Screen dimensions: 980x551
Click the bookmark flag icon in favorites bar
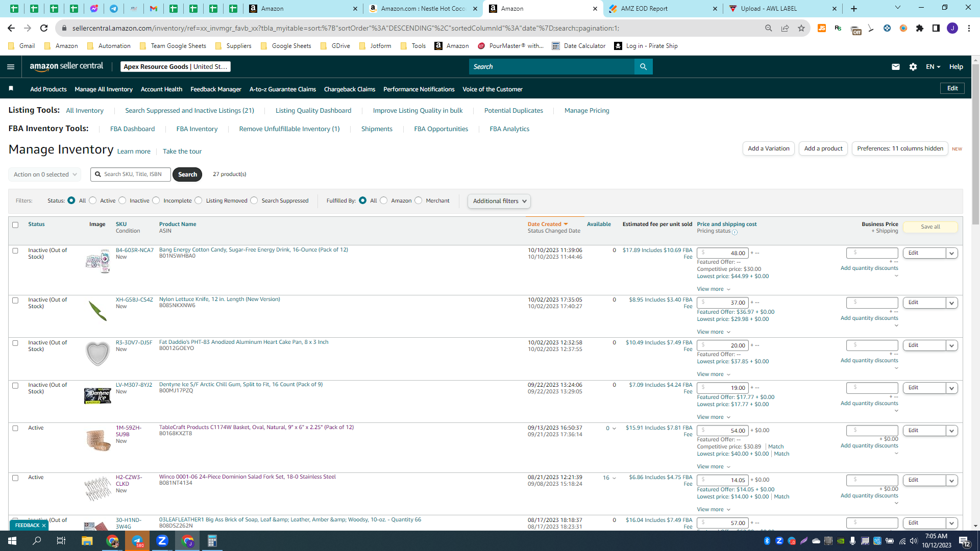click(x=11, y=89)
